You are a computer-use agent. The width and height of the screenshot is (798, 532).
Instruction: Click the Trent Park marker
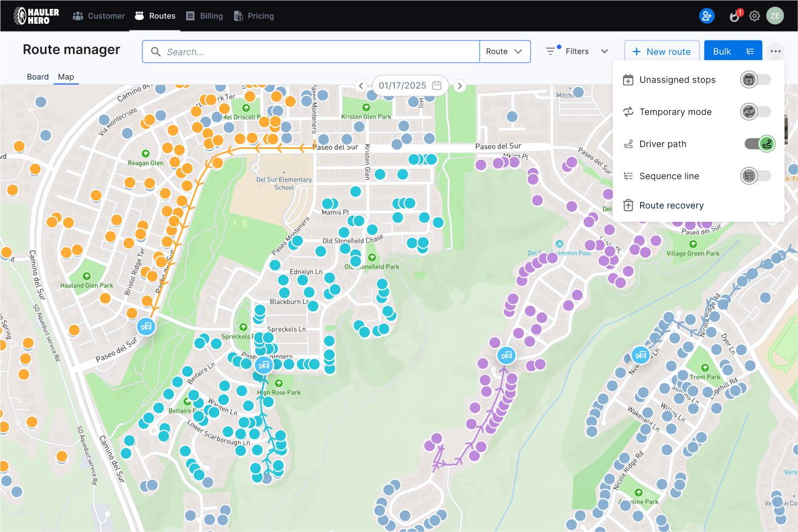[705, 368]
